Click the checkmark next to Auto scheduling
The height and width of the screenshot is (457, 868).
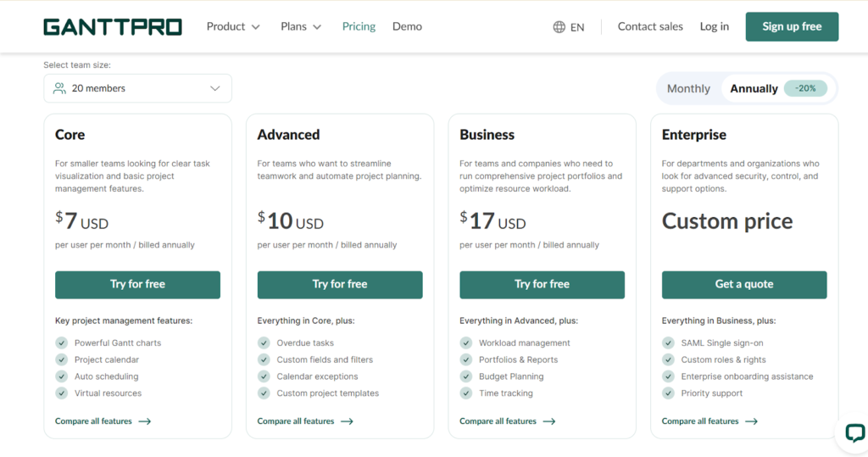tap(61, 376)
